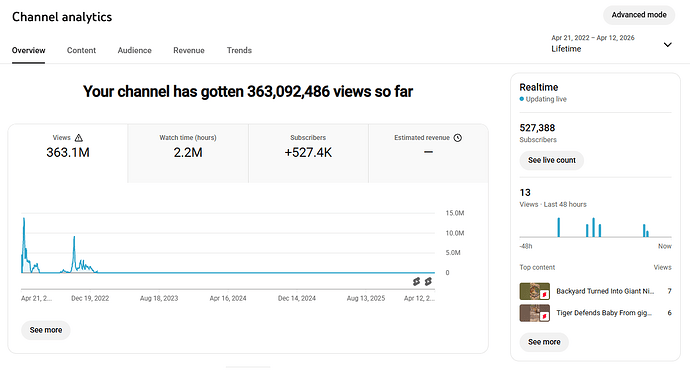The height and width of the screenshot is (370, 690).
Task: Open Tiger Defends Baby From gig... video thumbnail
Action: 535,313
